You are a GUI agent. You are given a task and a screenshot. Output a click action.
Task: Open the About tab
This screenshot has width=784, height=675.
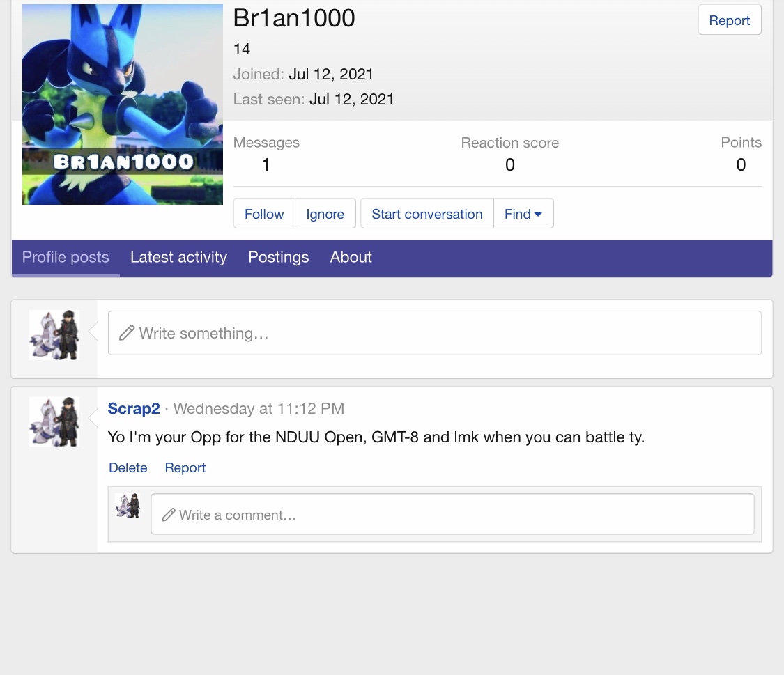click(x=351, y=257)
